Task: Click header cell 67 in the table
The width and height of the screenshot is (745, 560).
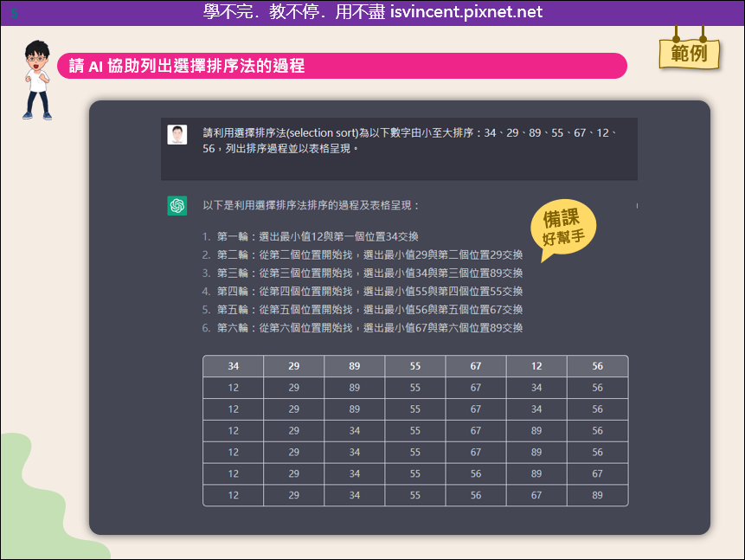Action: [476, 366]
